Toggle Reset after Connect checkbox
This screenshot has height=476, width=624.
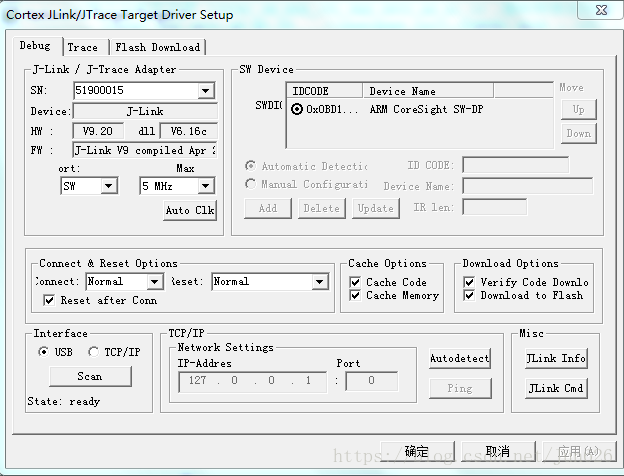pyautogui.click(x=49, y=300)
